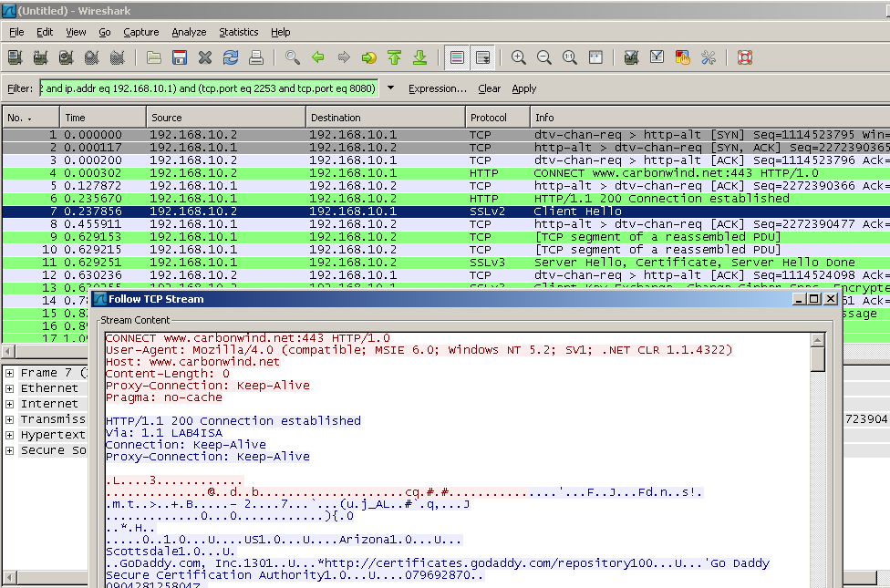Image resolution: width=890 pixels, height=588 pixels.
Task: Open coloring rules editor
Action: 682,57
